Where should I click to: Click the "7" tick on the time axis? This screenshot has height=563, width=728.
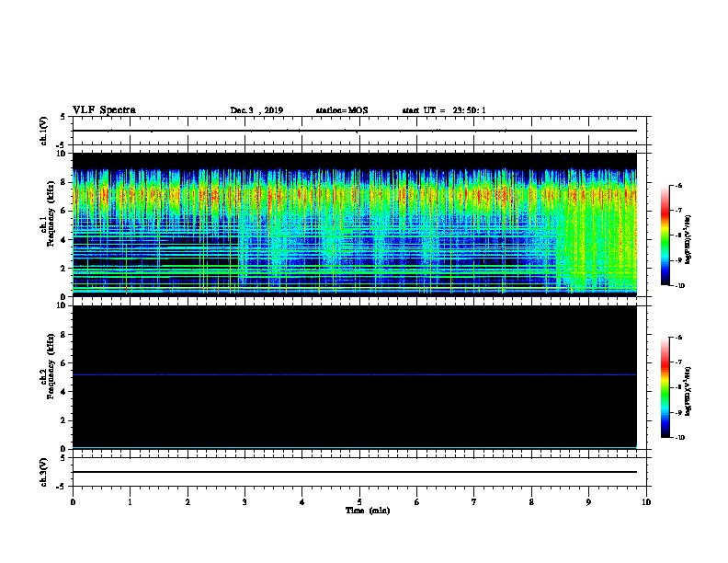(474, 502)
